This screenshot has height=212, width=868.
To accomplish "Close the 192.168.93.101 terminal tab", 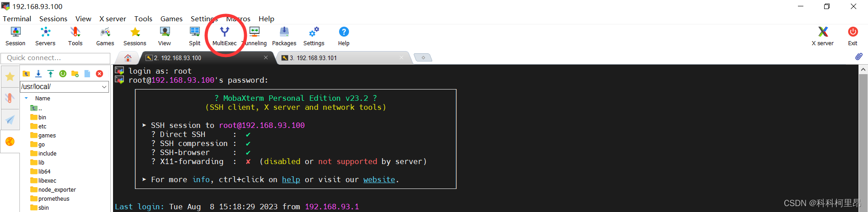I will 401,57.
